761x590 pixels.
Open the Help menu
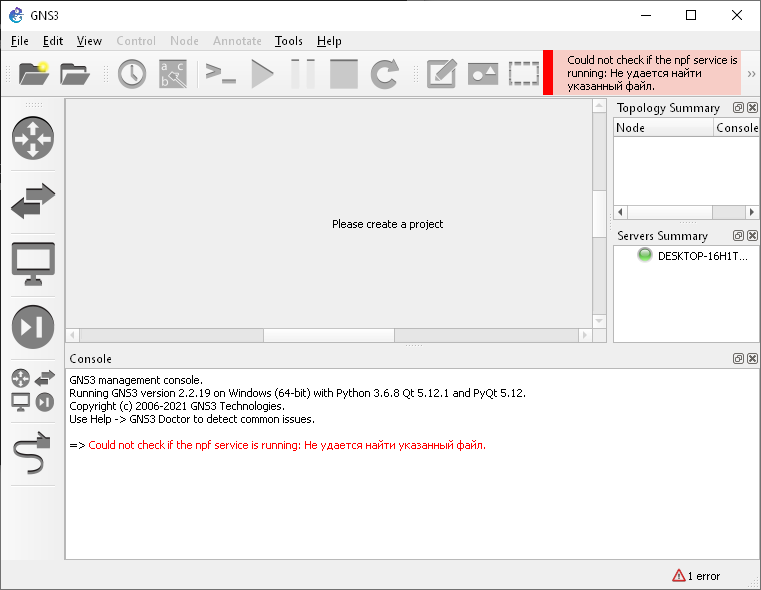(329, 41)
